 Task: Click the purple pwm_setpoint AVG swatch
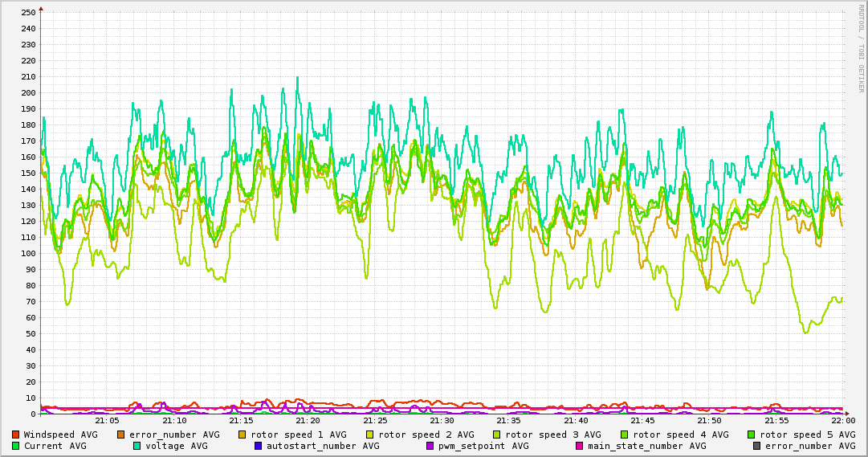(x=430, y=446)
